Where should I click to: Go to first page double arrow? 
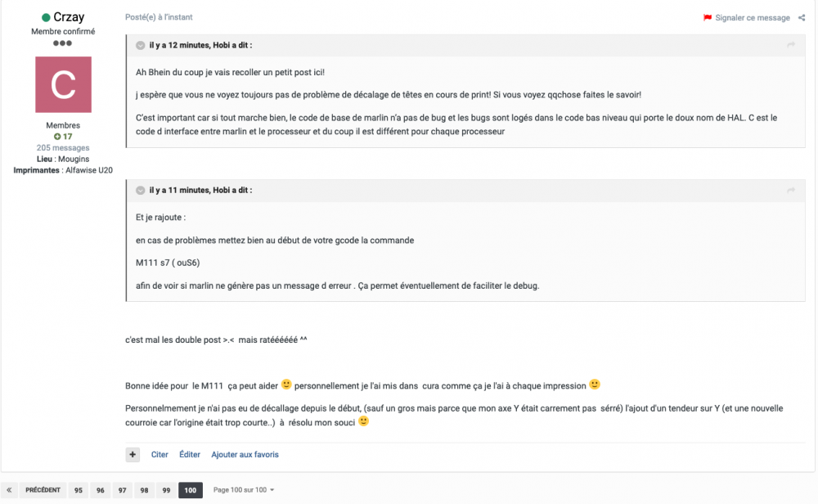point(10,490)
